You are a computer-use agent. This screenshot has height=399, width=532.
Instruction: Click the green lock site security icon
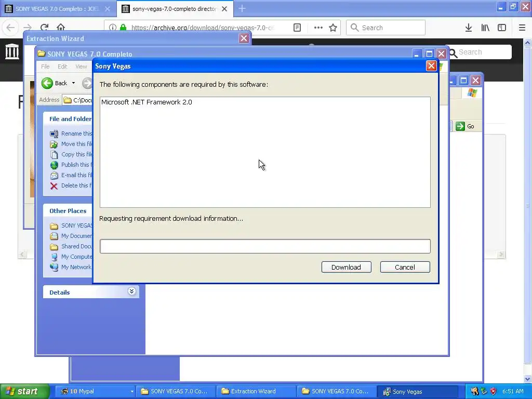pyautogui.click(x=123, y=28)
